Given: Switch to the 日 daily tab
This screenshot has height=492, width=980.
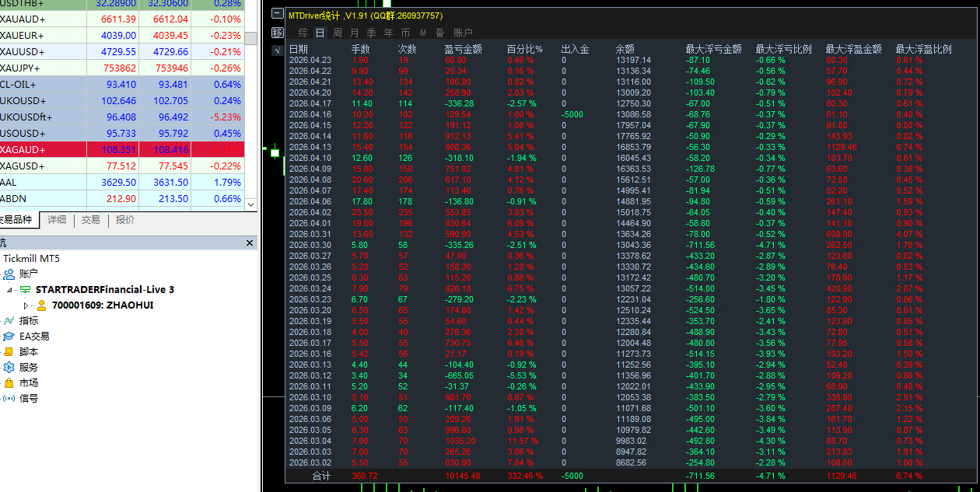Looking at the screenshot, I should pyautogui.click(x=320, y=33).
